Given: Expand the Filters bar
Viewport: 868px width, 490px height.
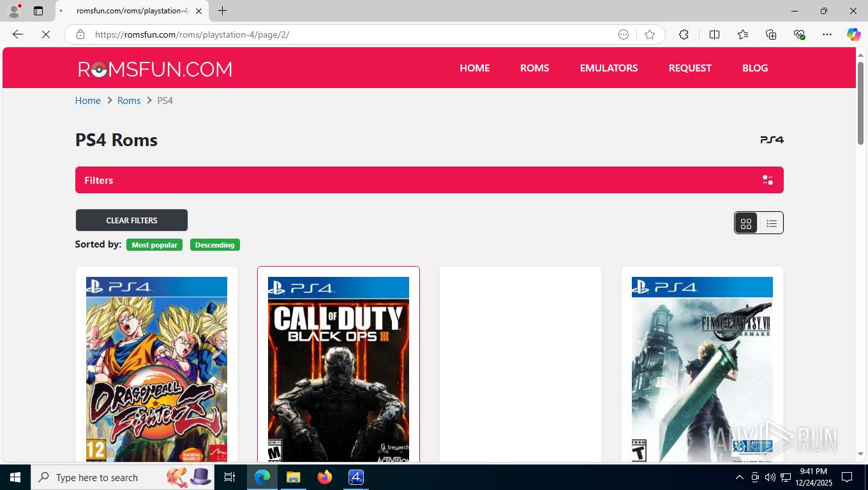Looking at the screenshot, I should [x=430, y=180].
